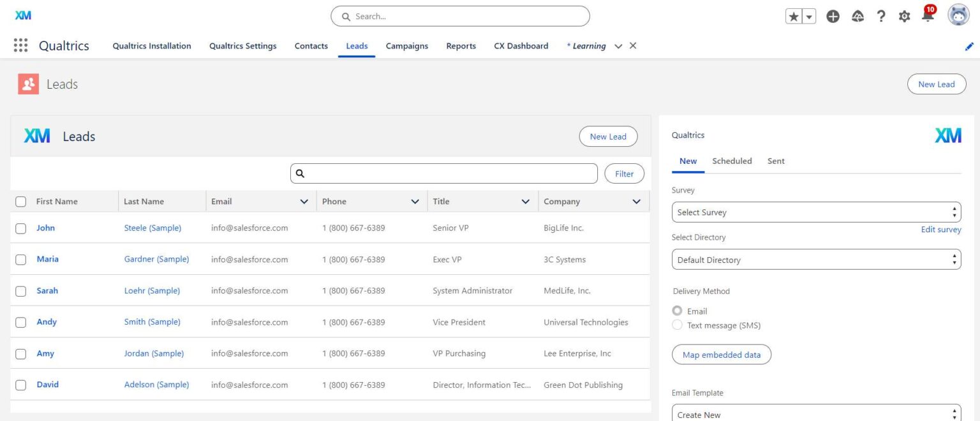Click the edit pencil icon below the avatar
Viewport: 980px width, 421px height.
[x=970, y=45]
